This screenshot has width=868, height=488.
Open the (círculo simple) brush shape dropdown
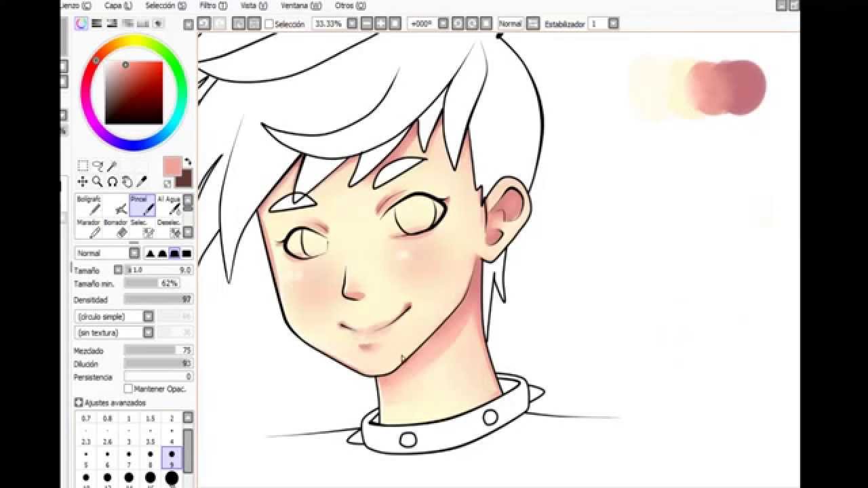point(115,317)
